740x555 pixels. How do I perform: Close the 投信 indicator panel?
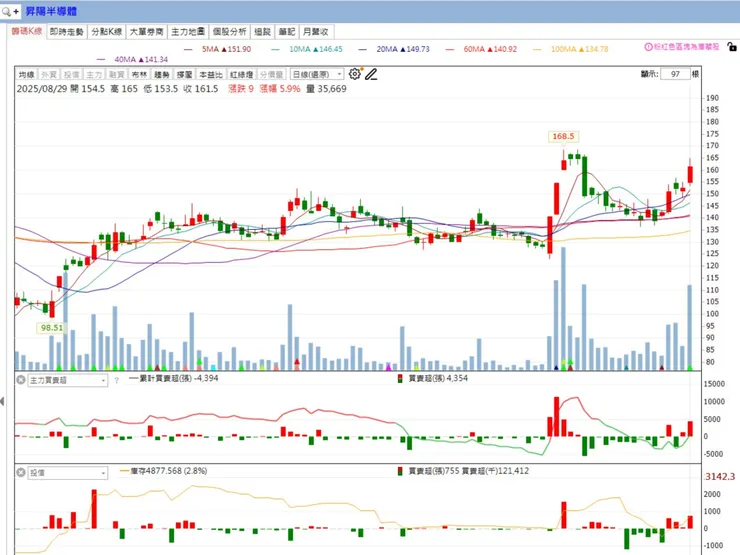(21, 472)
